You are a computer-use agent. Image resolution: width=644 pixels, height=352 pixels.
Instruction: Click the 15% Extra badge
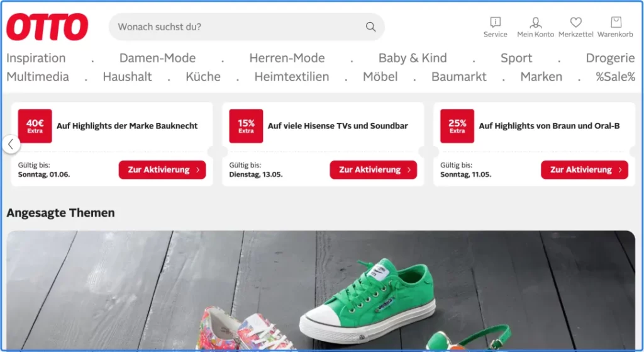click(246, 126)
